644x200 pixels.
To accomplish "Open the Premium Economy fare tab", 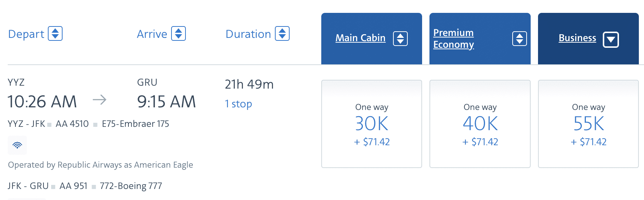I will 453,39.
